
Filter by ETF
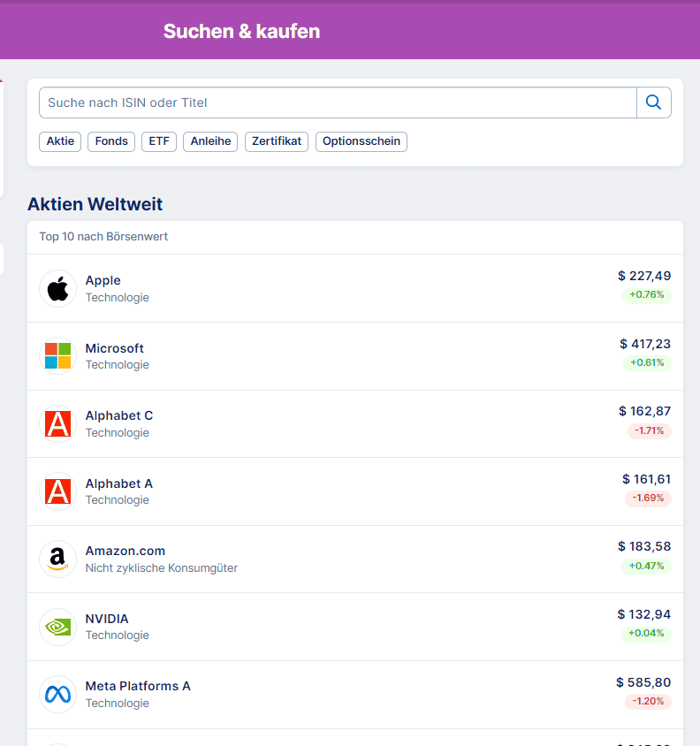pyautogui.click(x=159, y=141)
